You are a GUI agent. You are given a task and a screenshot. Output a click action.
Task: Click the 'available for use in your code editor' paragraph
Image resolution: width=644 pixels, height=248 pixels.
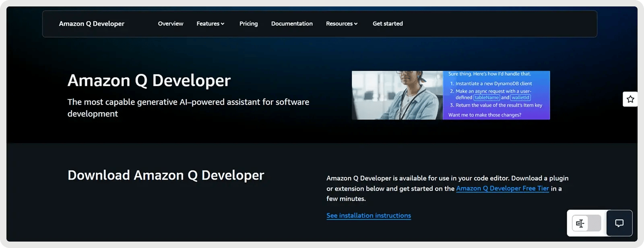447,178
